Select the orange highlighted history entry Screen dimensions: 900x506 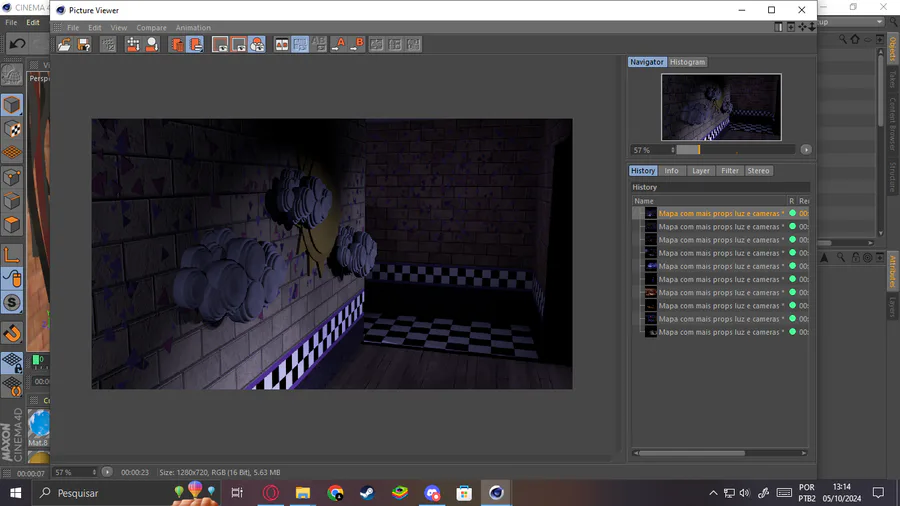point(721,213)
